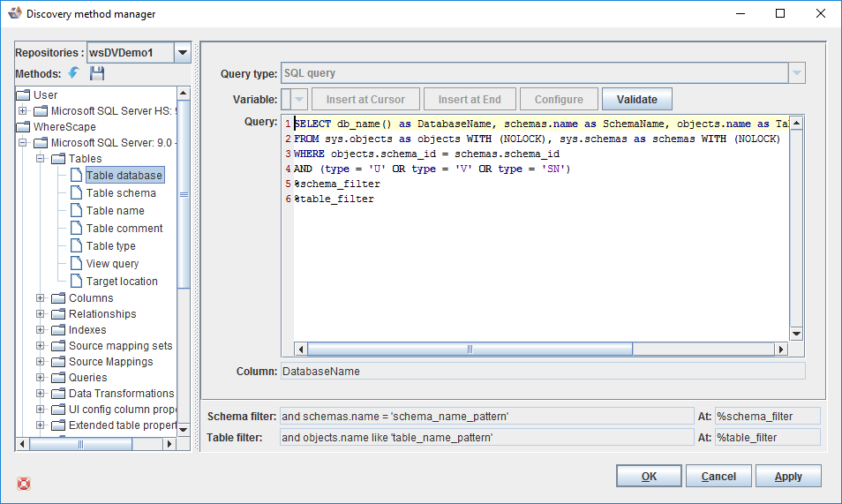Image resolution: width=842 pixels, height=504 pixels.
Task: Click the save methods floppy disk icon
Action: [97, 74]
